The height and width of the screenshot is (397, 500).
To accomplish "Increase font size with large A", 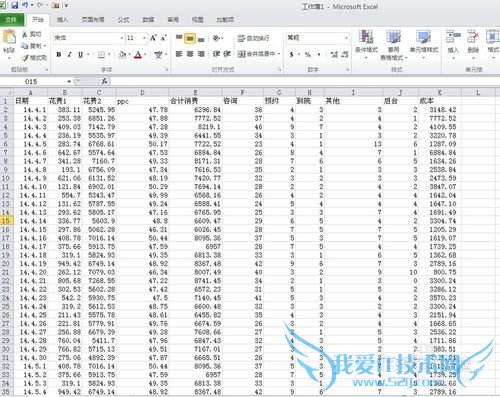I will tap(153, 38).
